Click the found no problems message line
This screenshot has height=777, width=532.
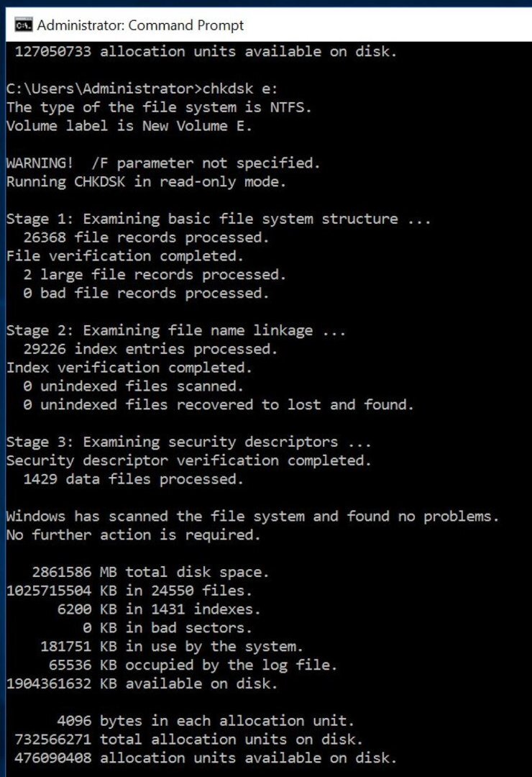[252, 517]
